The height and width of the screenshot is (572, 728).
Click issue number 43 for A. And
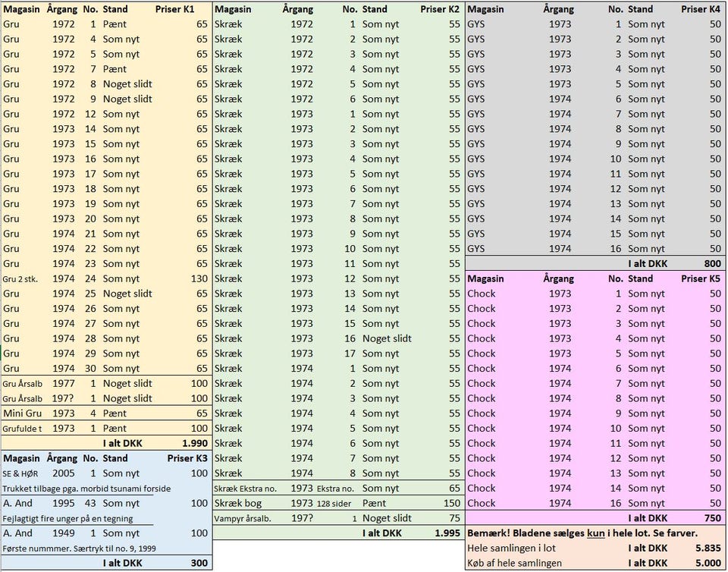click(x=90, y=503)
